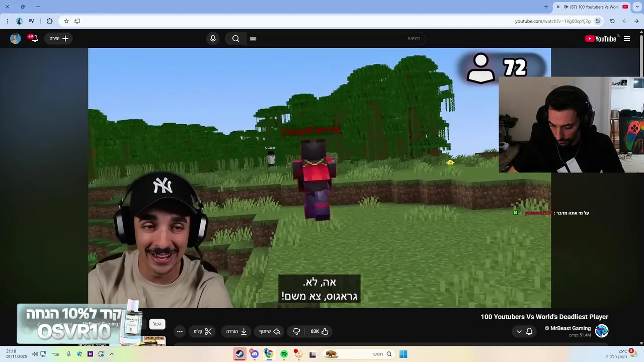Close the 100 Youtubers Vs World tab
The width and height of the screenshot is (644, 362).
[x=558, y=7]
